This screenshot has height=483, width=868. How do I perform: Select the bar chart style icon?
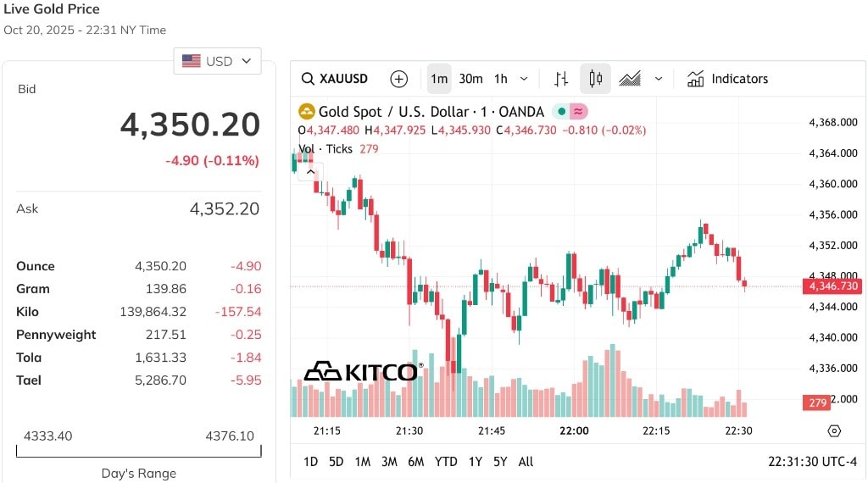pyautogui.click(x=561, y=79)
